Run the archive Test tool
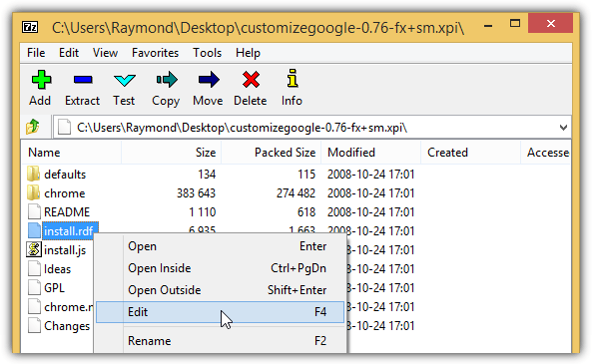Image resolution: width=592 pixels, height=364 pixels. click(124, 80)
